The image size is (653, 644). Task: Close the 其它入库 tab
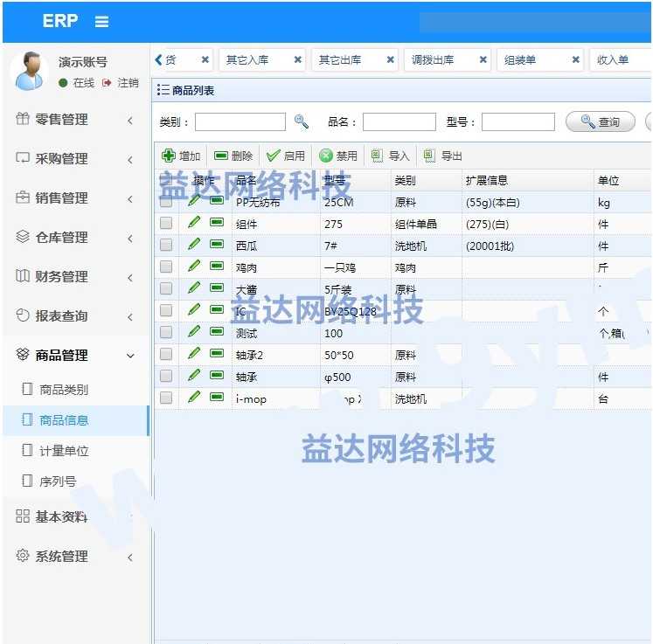pyautogui.click(x=298, y=59)
